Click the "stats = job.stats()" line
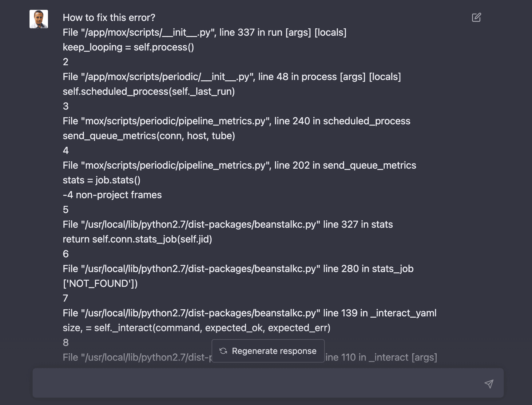The image size is (532, 405). coord(101,180)
